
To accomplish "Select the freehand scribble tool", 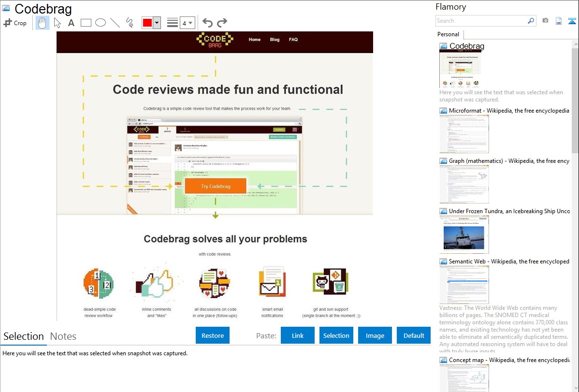I will point(130,23).
